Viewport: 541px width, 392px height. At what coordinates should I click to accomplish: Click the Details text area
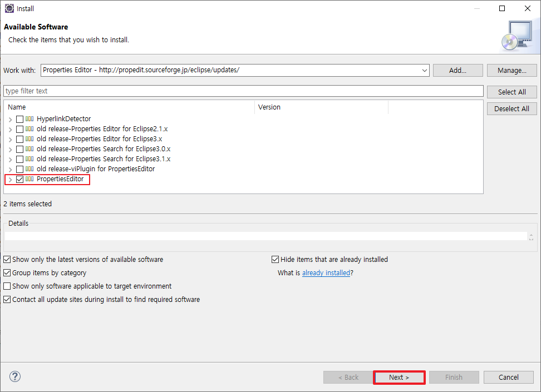[x=265, y=236]
